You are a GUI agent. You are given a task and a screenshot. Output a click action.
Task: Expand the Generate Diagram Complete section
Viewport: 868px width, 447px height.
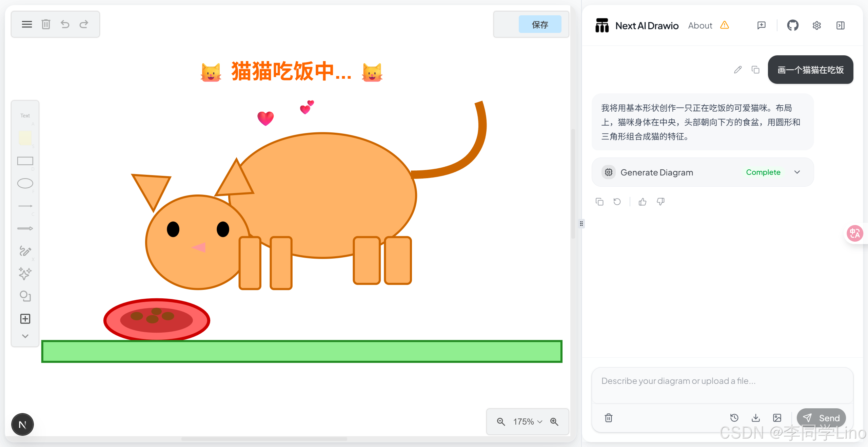click(x=797, y=172)
